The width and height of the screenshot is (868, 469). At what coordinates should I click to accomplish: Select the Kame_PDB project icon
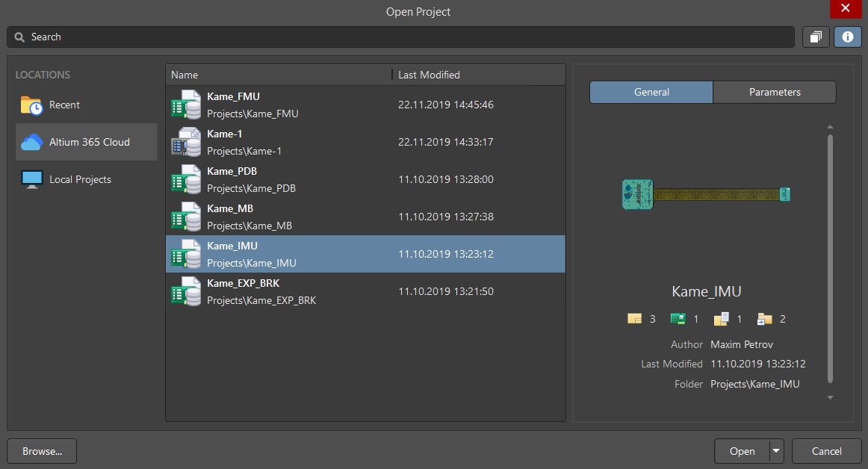[x=186, y=179]
